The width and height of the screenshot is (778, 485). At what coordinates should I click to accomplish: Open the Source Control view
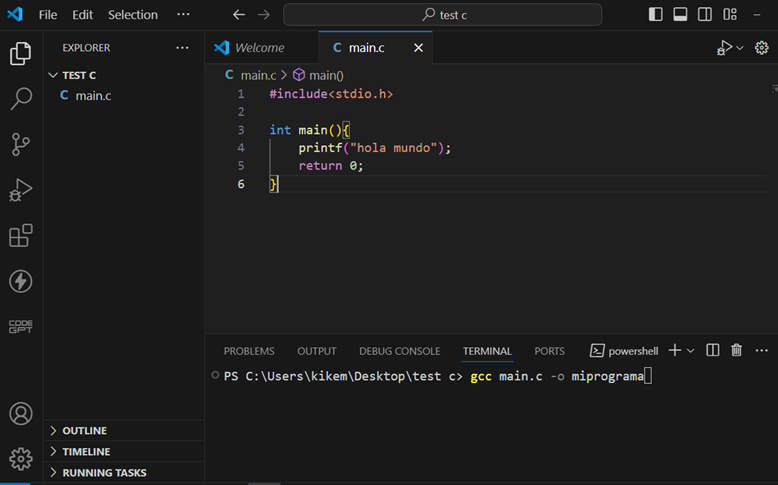pyautogui.click(x=20, y=144)
